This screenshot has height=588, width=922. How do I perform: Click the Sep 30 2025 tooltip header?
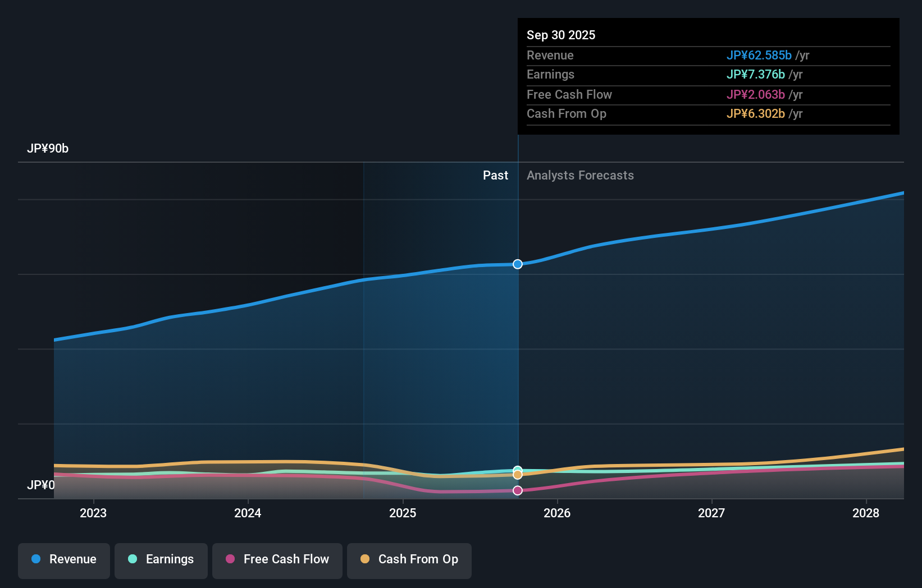tap(560, 35)
